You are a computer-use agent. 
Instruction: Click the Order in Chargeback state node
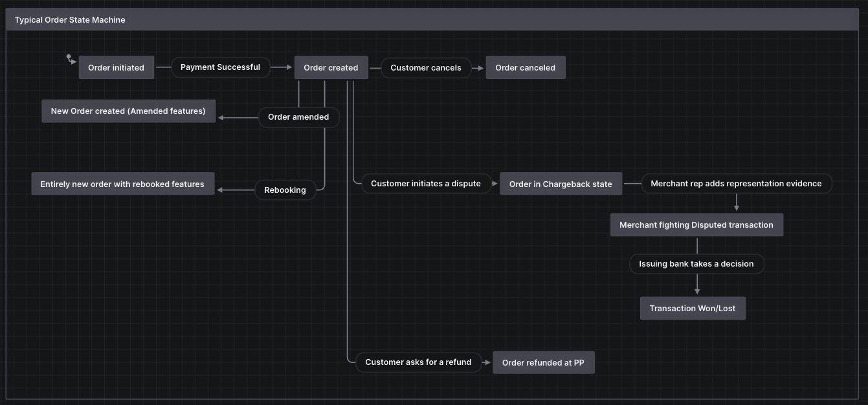[x=561, y=184]
